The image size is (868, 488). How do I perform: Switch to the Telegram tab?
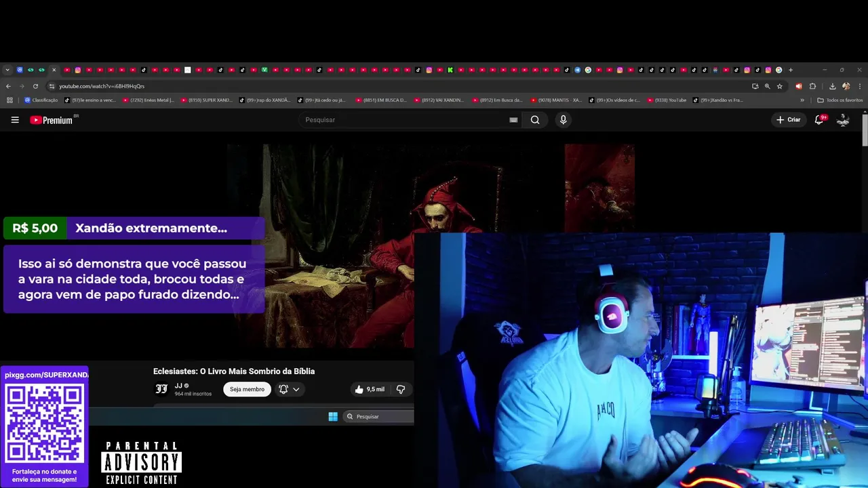(577, 70)
